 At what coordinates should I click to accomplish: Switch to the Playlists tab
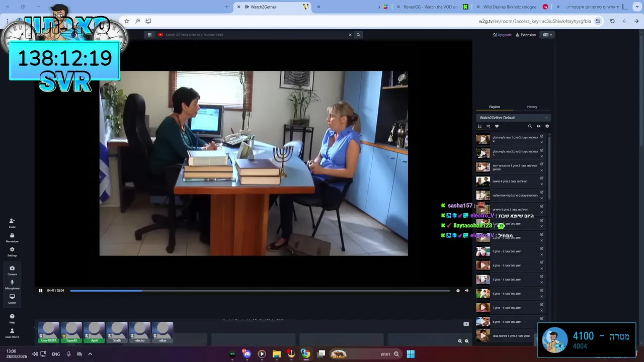coord(495,107)
